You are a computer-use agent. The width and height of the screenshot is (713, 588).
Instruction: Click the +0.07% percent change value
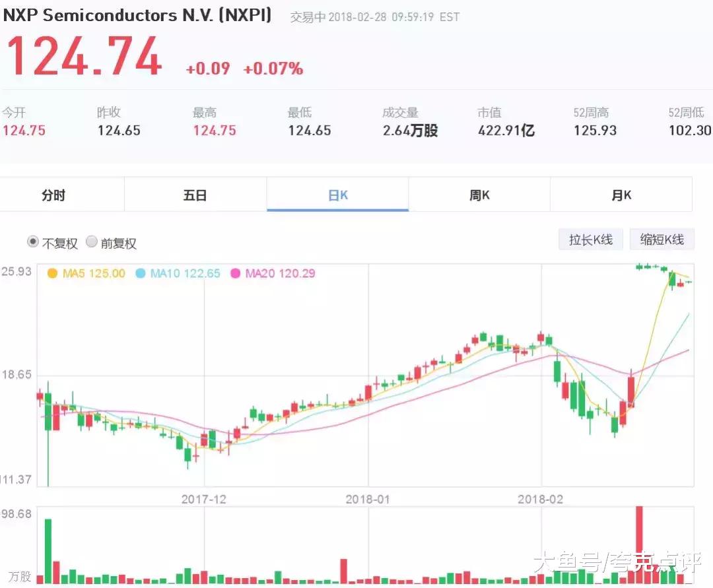(273, 69)
